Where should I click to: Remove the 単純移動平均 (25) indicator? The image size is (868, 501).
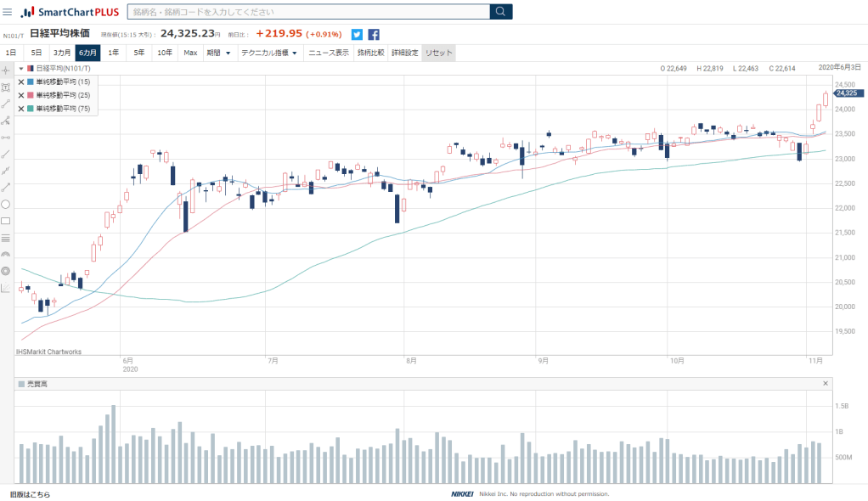21,95
